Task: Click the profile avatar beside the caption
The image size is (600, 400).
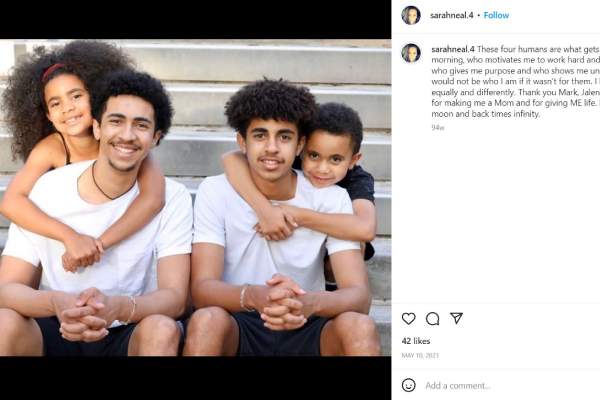Action: click(411, 53)
